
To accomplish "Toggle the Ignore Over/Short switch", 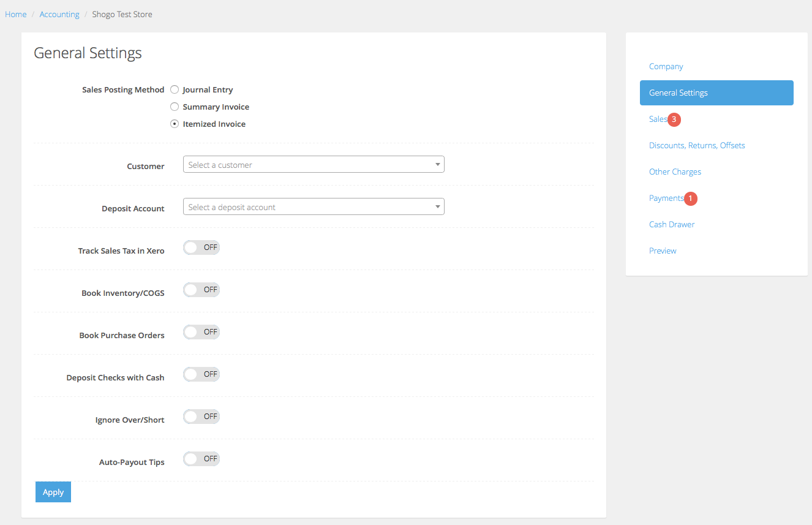I will 201,417.
